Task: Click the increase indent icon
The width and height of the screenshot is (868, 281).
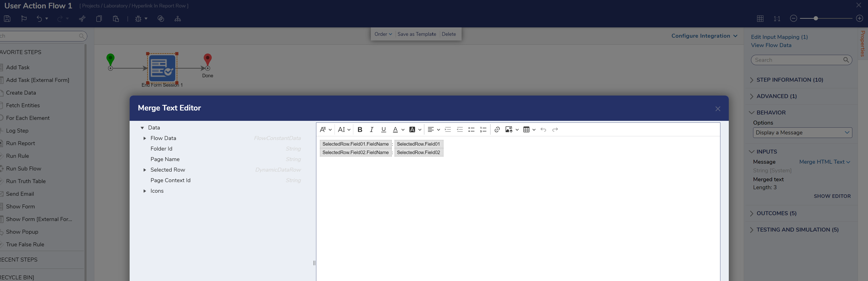Action: 448,129
